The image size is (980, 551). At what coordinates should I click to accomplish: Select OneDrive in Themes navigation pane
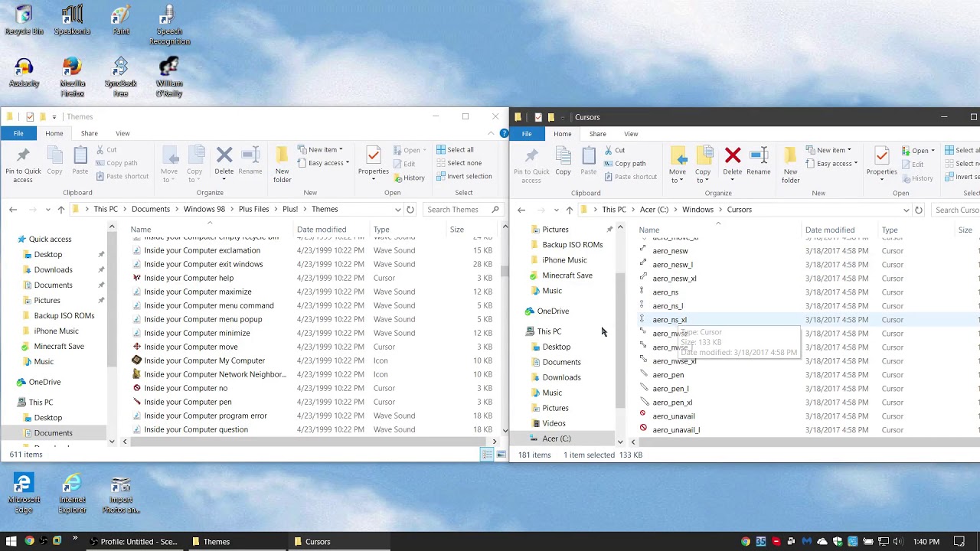point(44,382)
